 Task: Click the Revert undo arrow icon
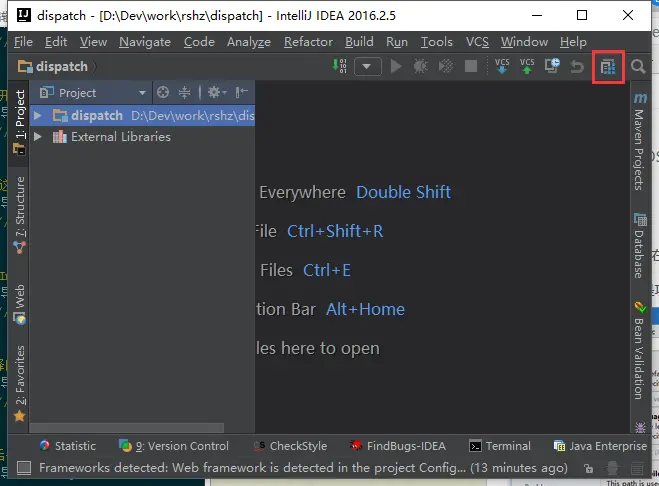pos(577,66)
